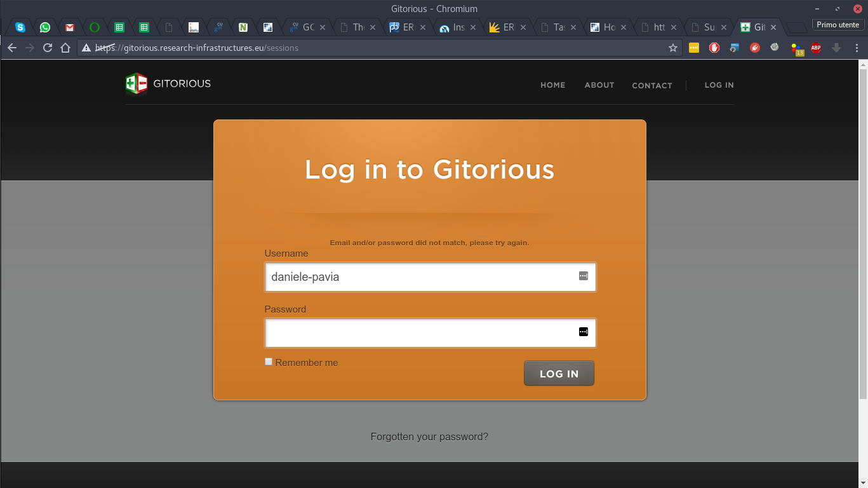Open a new tab
The image size is (868, 488).
click(796, 27)
